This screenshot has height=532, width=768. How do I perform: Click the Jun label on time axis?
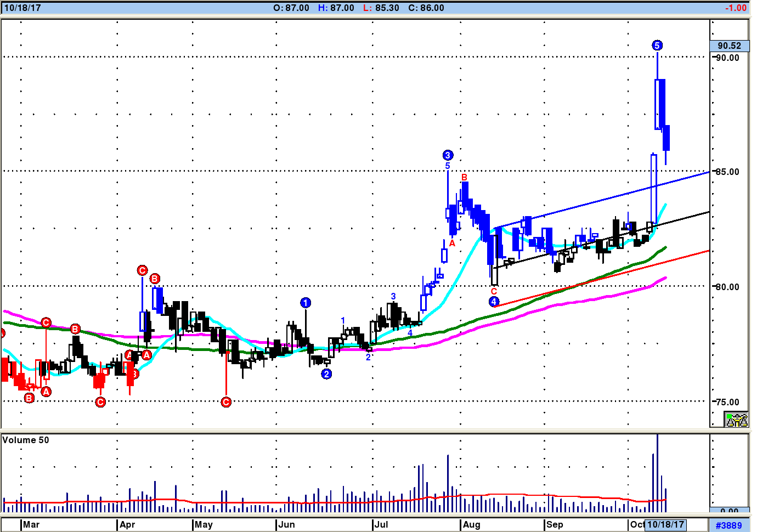tap(286, 525)
